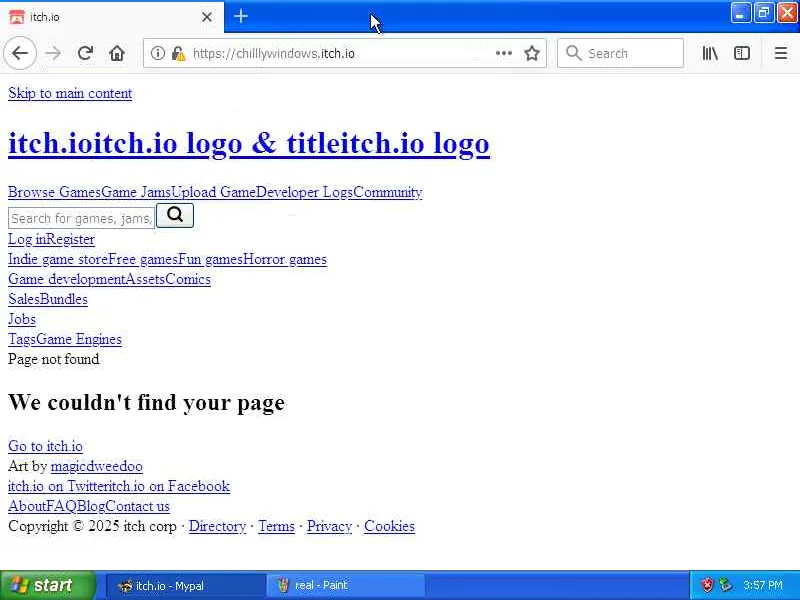
Task: Open Indie game store link
Action: tap(58, 259)
